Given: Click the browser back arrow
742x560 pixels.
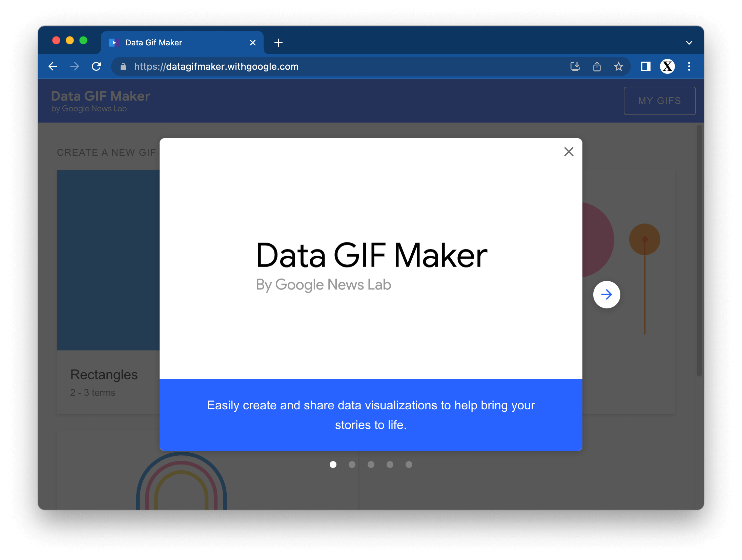Looking at the screenshot, I should (x=53, y=66).
